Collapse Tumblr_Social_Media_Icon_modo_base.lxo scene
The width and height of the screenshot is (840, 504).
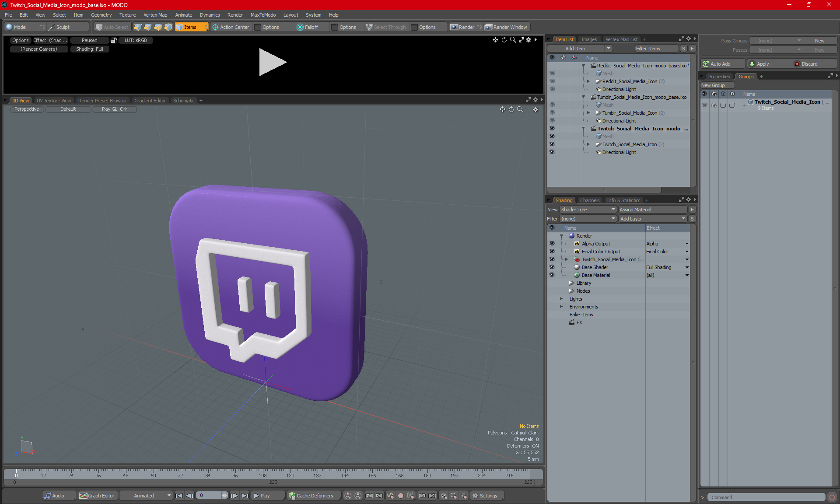point(583,97)
